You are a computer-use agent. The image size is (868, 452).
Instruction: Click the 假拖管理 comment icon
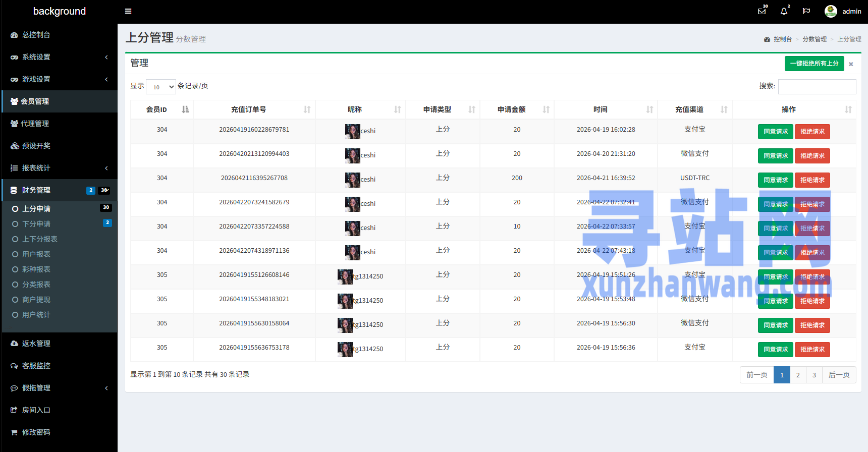tap(14, 388)
